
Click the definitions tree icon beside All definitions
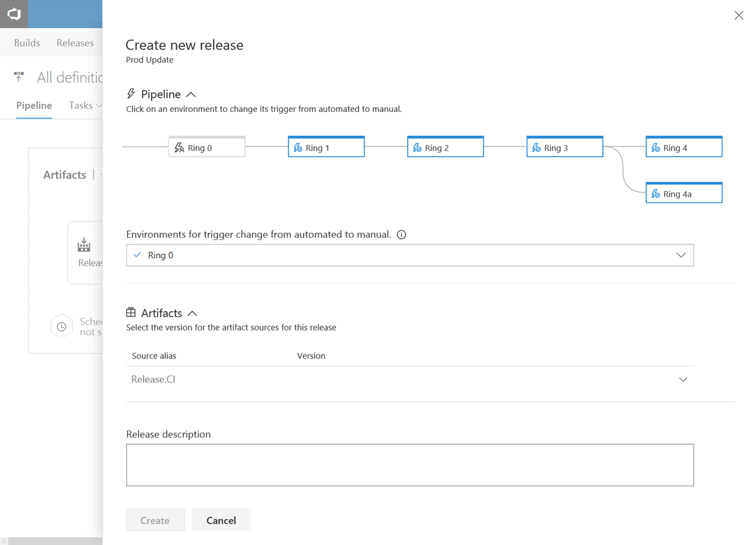coord(19,77)
